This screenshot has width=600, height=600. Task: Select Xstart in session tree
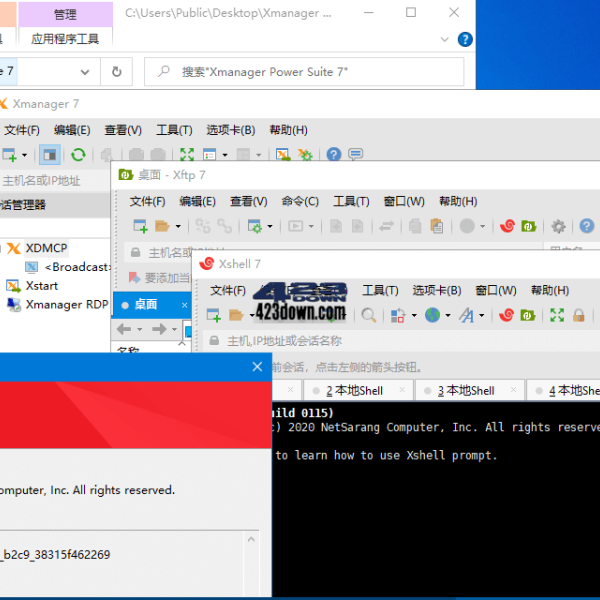41,286
